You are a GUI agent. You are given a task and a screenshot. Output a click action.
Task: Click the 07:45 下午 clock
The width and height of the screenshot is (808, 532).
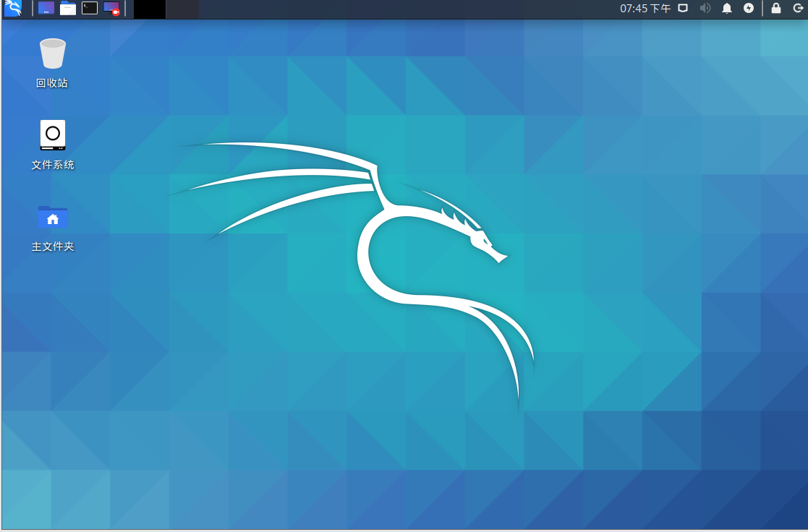[645, 8]
